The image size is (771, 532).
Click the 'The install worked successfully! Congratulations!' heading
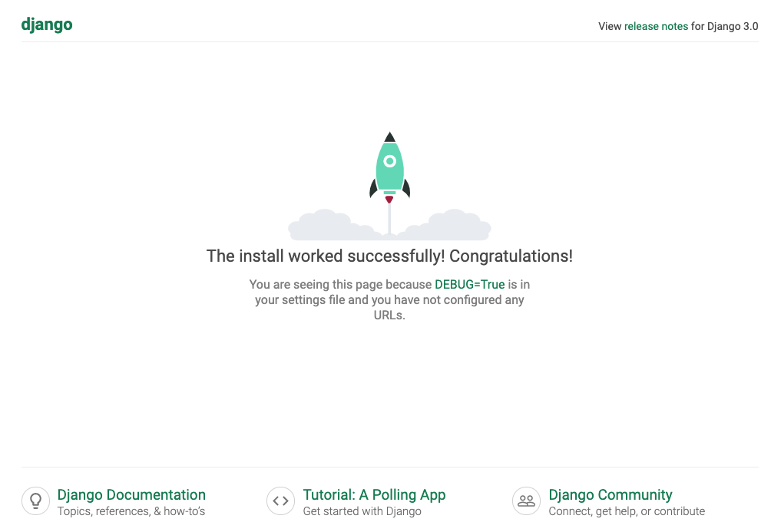(389, 256)
